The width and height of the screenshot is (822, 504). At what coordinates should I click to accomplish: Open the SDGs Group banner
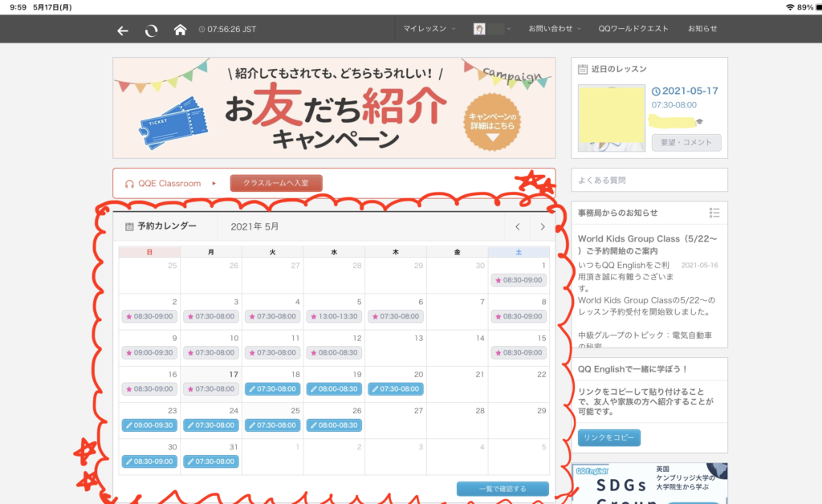(649, 484)
